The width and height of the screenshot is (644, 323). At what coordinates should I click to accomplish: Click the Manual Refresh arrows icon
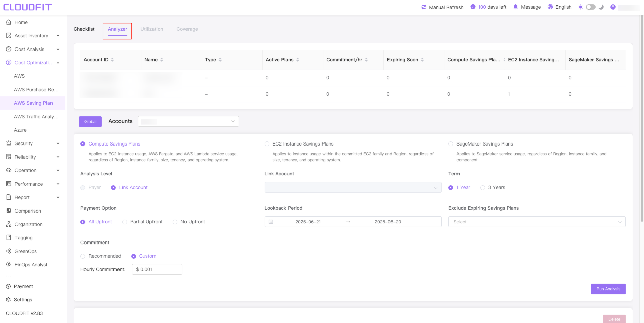pos(424,7)
